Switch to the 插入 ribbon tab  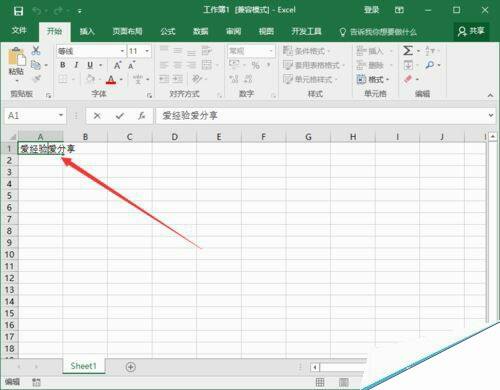pyautogui.click(x=87, y=31)
